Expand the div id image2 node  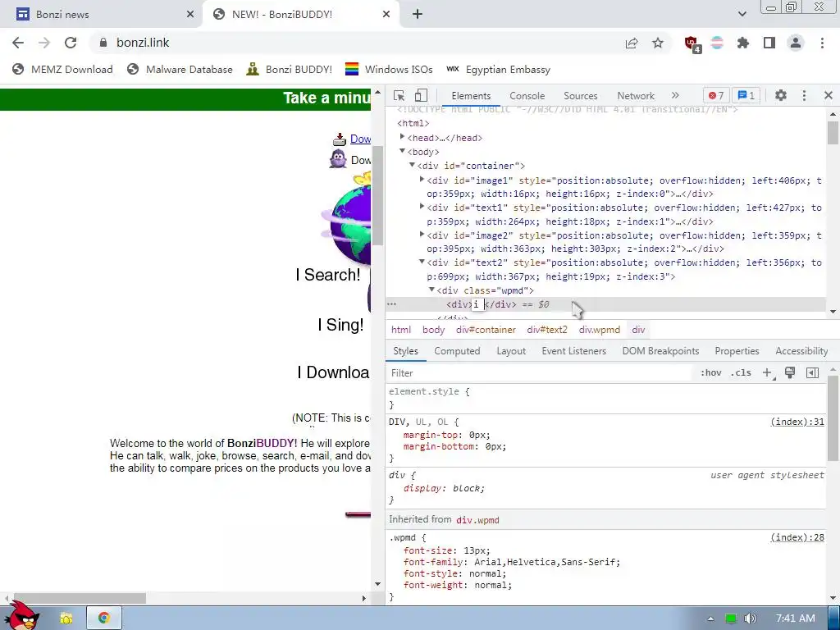pyautogui.click(x=422, y=235)
